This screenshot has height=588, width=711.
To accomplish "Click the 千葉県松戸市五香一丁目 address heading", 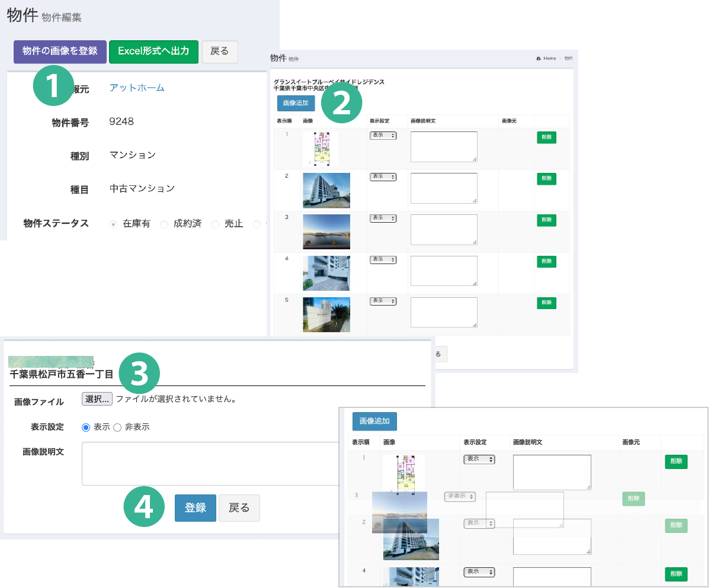I will (62, 374).
